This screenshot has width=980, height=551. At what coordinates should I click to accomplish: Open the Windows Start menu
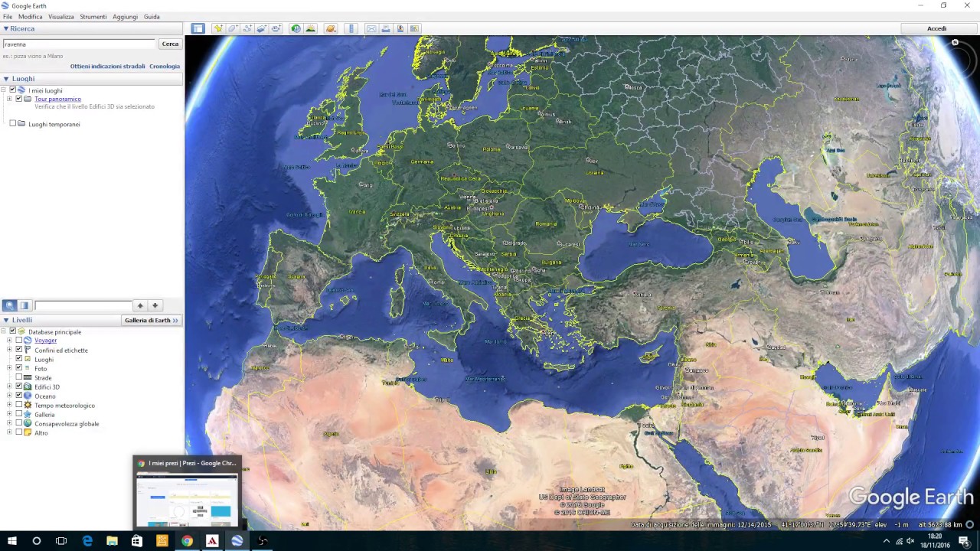coord(12,541)
